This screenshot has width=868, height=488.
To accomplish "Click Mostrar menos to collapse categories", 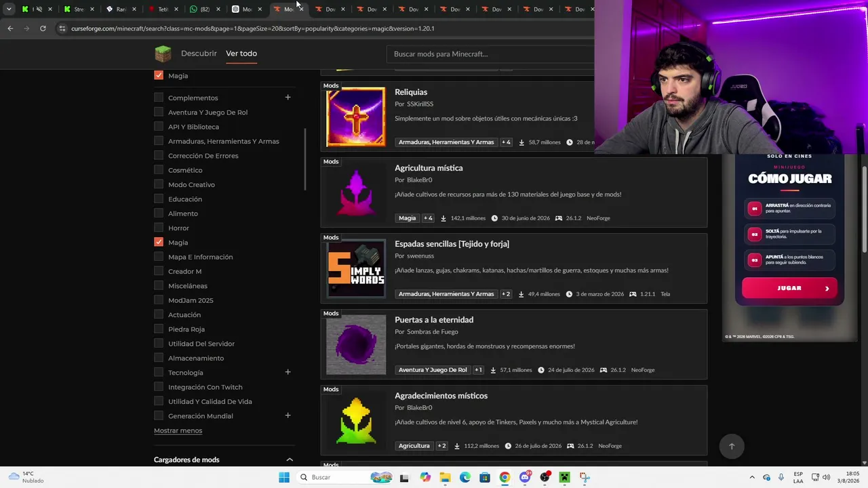I will pyautogui.click(x=178, y=430).
